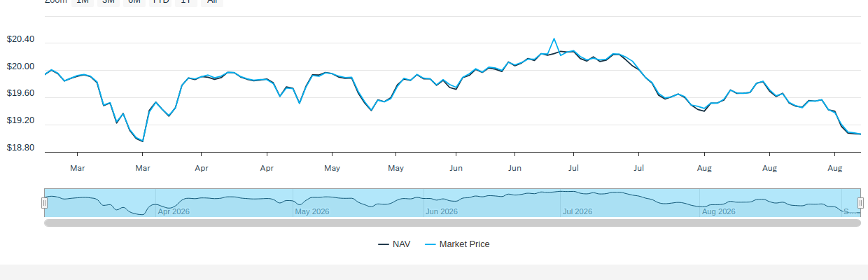Click Jun 2026 in the navigator

442,211
